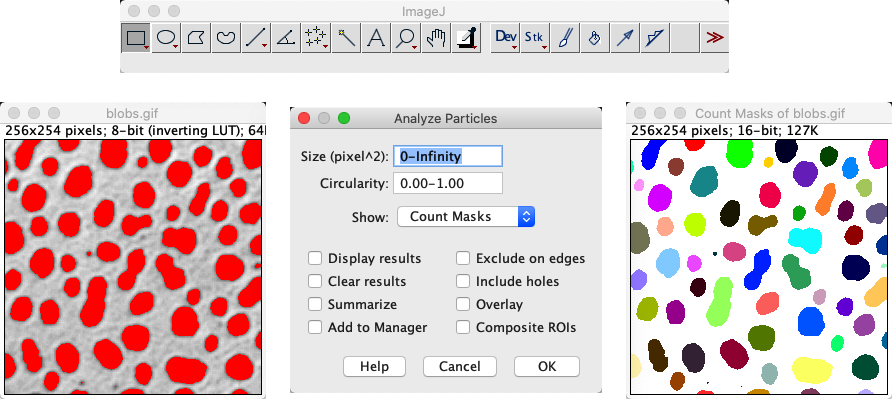Click the empty tool slot in toolbar
892x399 pixels.
(684, 38)
